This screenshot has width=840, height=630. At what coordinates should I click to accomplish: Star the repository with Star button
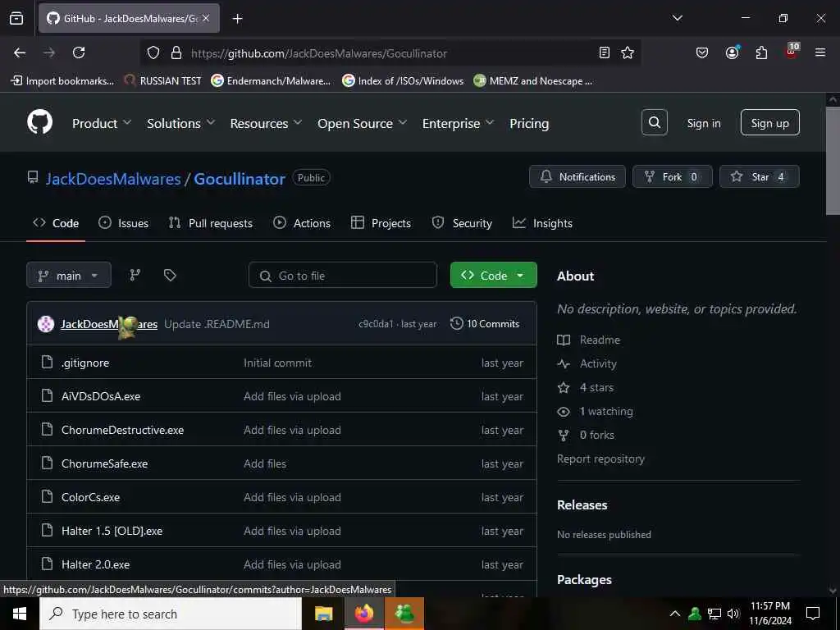(x=759, y=177)
